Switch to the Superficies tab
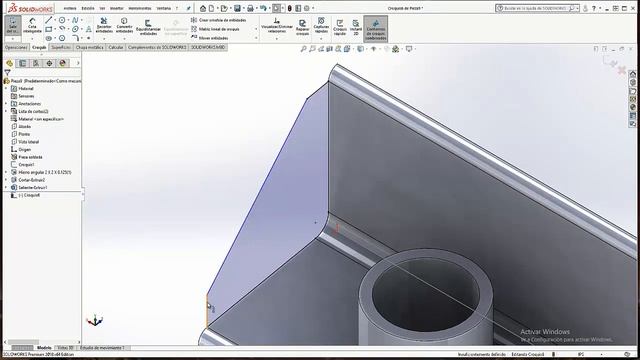Image resolution: width=640 pixels, height=360 pixels. (61, 47)
